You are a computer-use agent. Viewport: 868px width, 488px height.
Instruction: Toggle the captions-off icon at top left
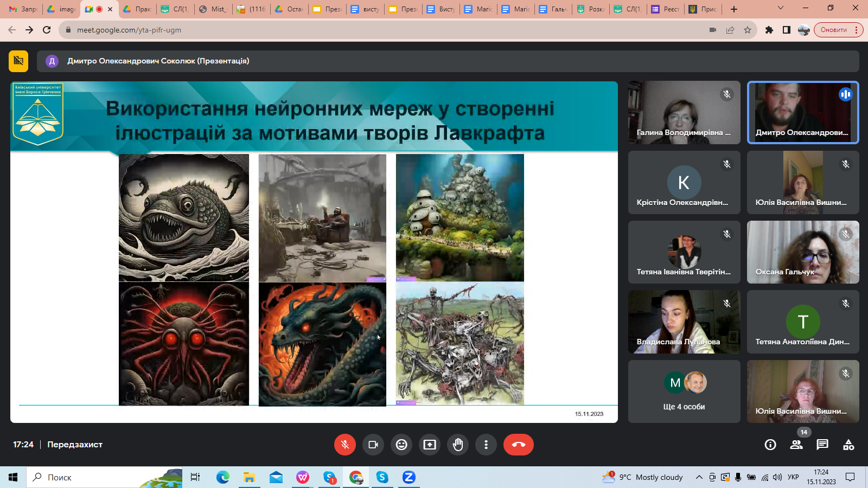tap(18, 61)
